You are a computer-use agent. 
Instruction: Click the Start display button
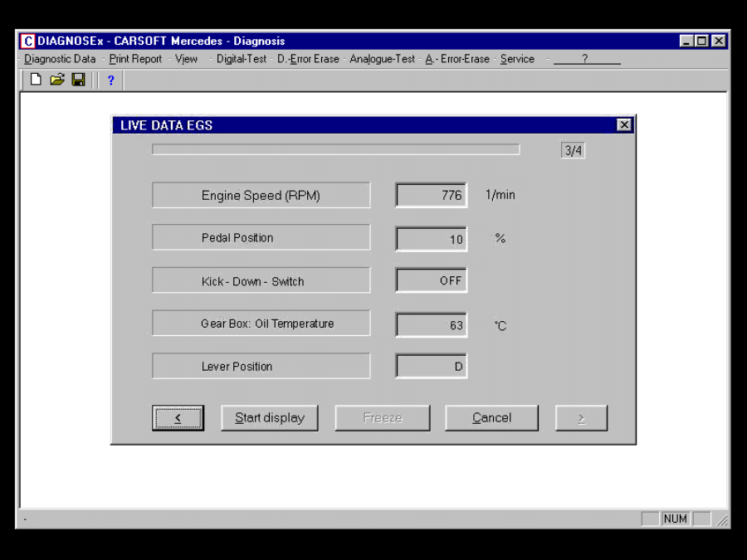[270, 417]
